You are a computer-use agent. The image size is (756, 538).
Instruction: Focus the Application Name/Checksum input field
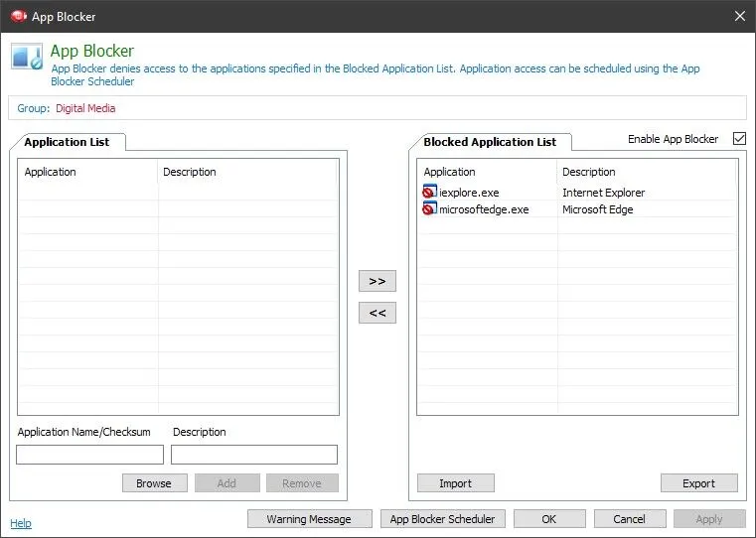89,455
